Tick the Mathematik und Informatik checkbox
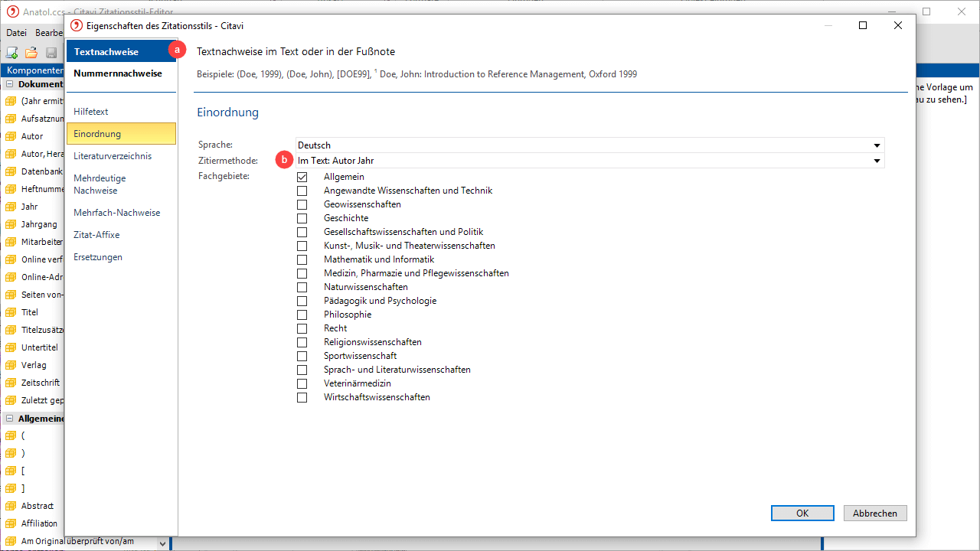 [302, 259]
